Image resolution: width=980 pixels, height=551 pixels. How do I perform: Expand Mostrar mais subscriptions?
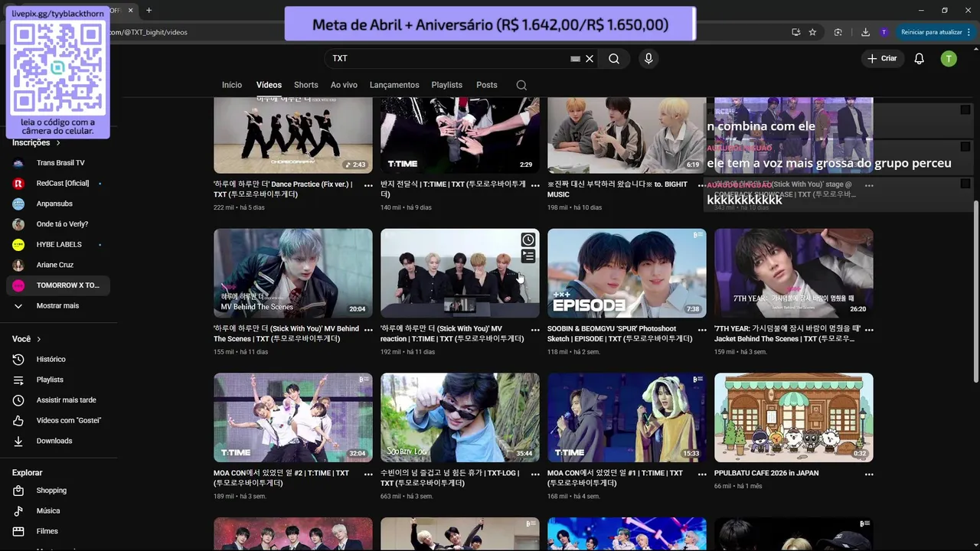(58, 305)
